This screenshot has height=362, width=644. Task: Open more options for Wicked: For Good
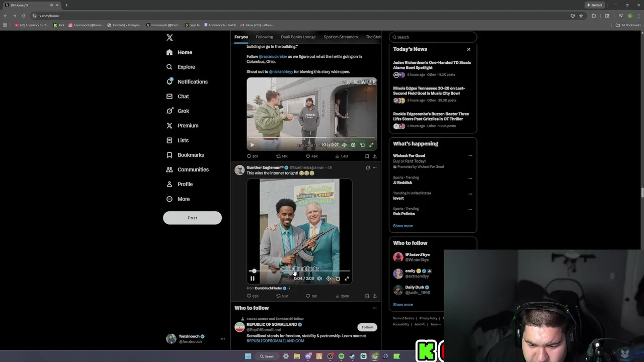coord(470,156)
